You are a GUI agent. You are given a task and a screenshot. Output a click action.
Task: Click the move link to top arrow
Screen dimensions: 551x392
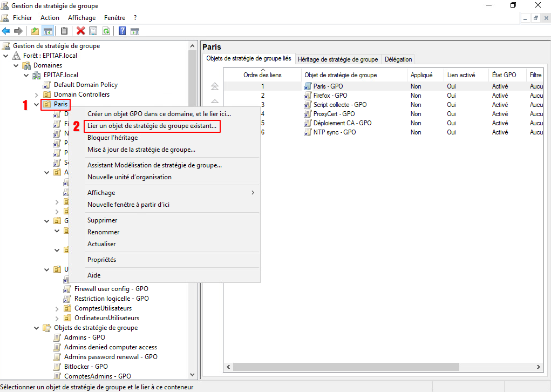coord(215,86)
